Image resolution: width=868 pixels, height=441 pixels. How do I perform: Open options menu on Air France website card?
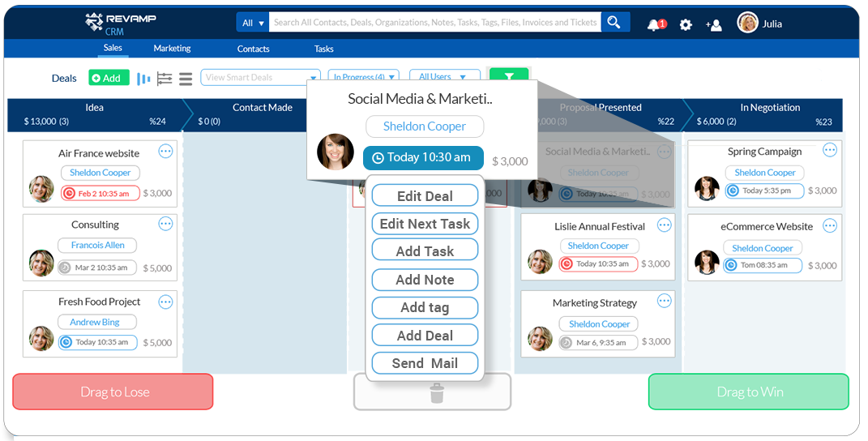[165, 151]
